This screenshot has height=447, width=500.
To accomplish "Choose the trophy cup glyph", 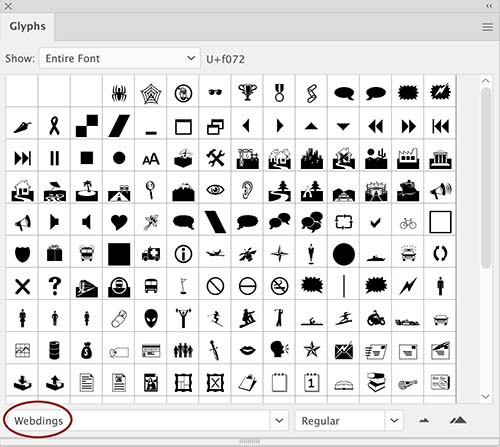I will [247, 92].
